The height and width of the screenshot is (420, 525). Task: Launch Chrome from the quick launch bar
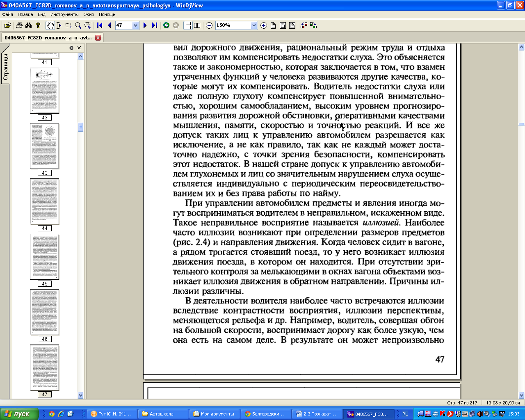point(52,414)
